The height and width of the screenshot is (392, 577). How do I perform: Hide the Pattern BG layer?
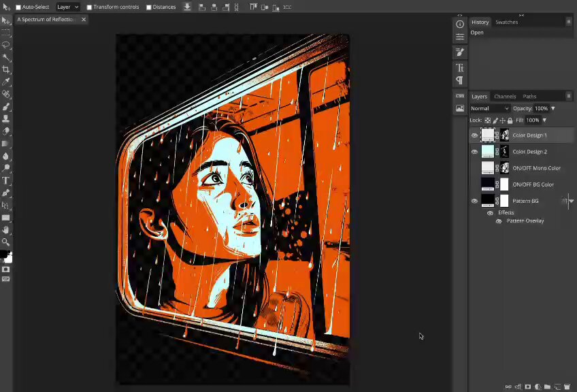(x=474, y=201)
